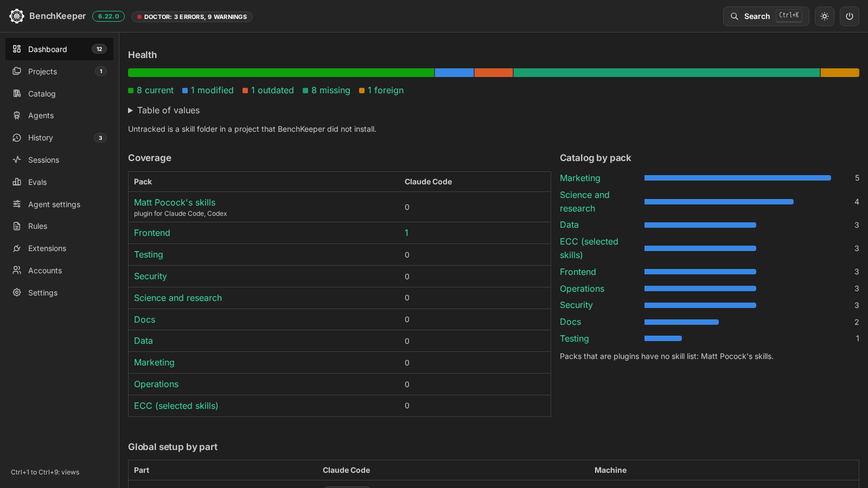
Task: Click the orange-red outdated Health bar segment
Action: (x=494, y=73)
